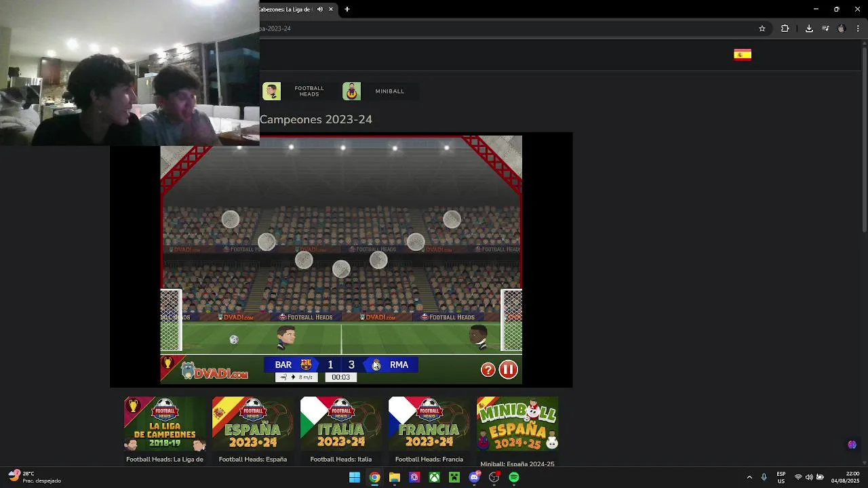Click the Barcelona crest in the scoreboard
This screenshot has height=488, width=868.
(306, 365)
